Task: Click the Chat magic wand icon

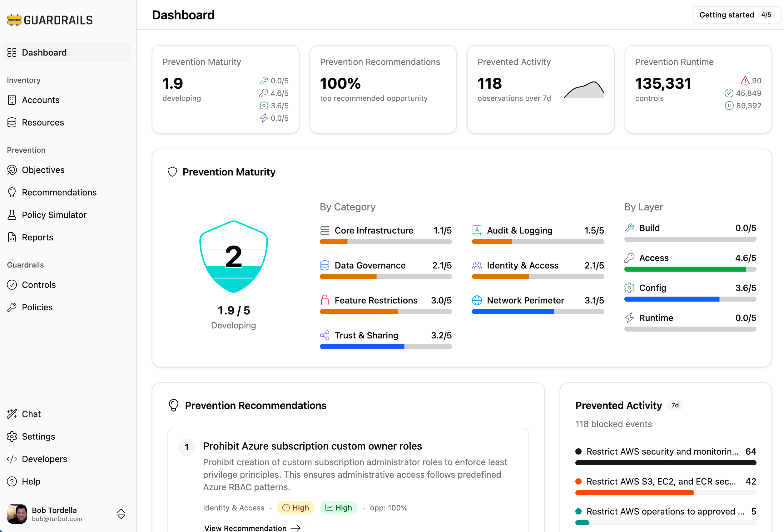Action: coord(12,414)
